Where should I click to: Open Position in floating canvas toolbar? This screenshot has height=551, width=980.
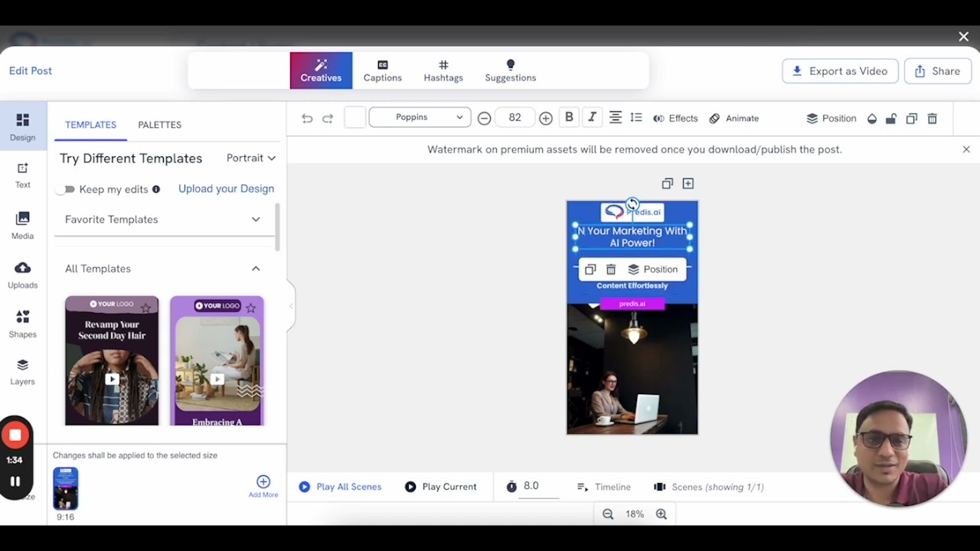653,269
